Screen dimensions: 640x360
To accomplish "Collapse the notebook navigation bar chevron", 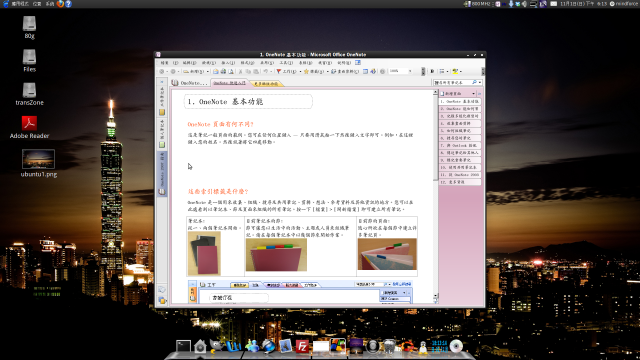I will [x=162, y=82].
